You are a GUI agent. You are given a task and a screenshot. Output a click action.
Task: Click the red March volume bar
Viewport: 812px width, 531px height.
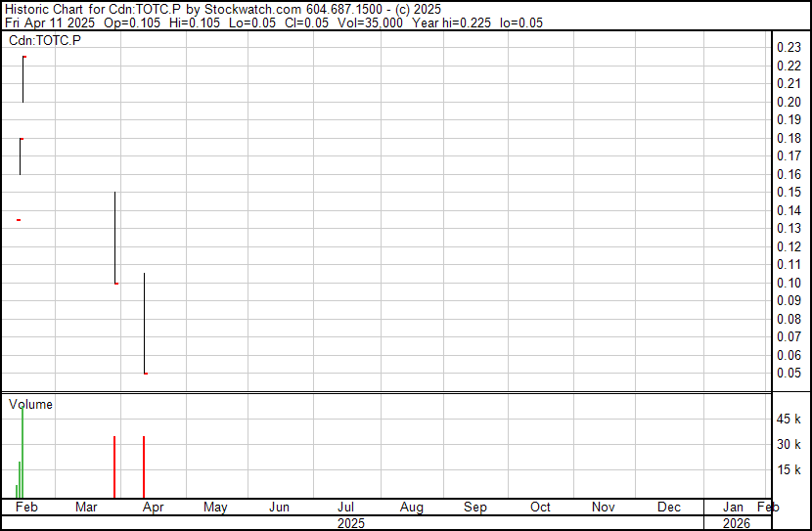114,466
